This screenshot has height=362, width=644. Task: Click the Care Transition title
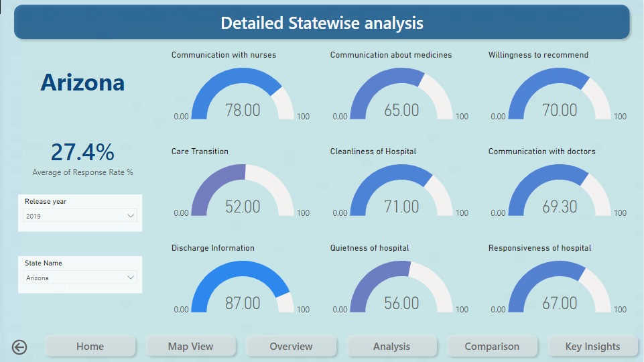pos(200,152)
